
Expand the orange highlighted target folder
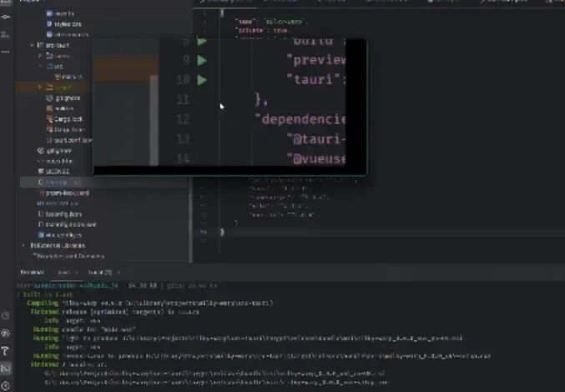[x=40, y=87]
